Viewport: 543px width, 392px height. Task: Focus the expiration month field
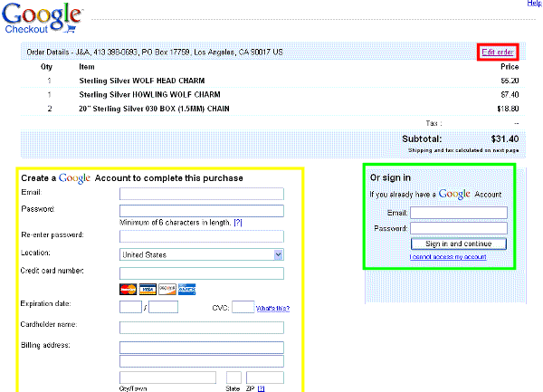(130, 307)
